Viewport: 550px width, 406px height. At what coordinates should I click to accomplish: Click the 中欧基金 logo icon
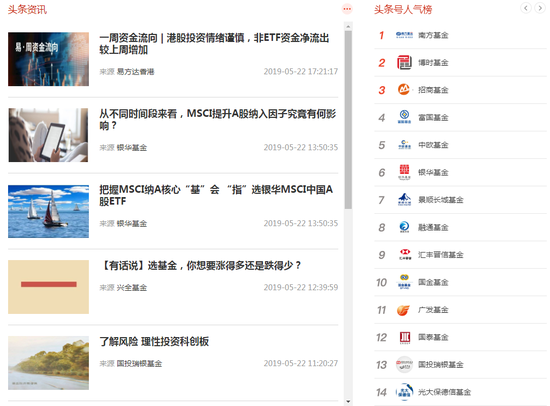404,145
